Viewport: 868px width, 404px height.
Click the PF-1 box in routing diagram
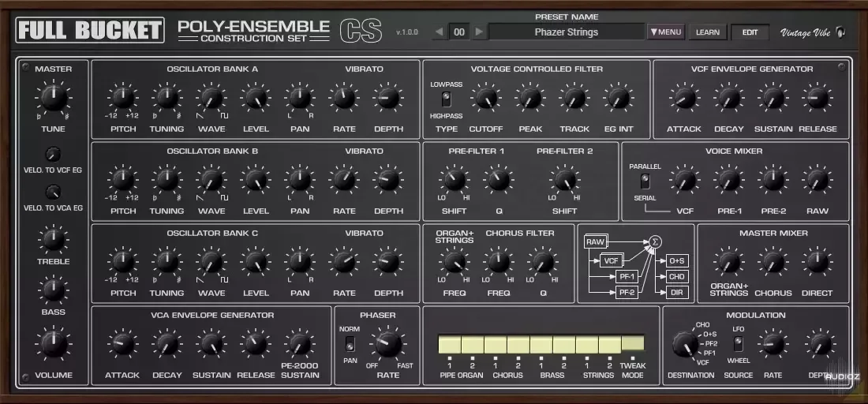[627, 276]
